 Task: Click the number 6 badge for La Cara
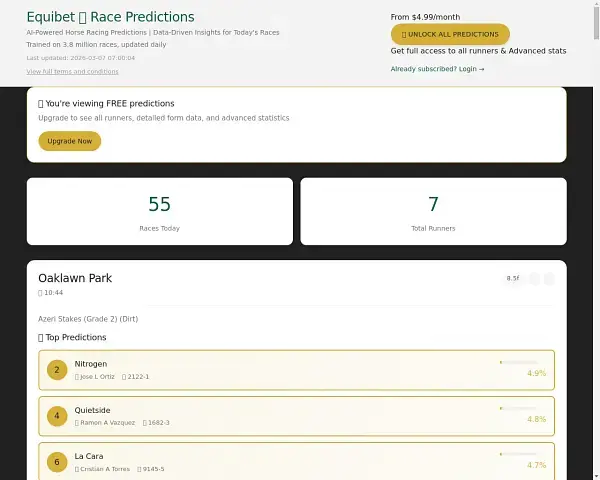[57, 461]
